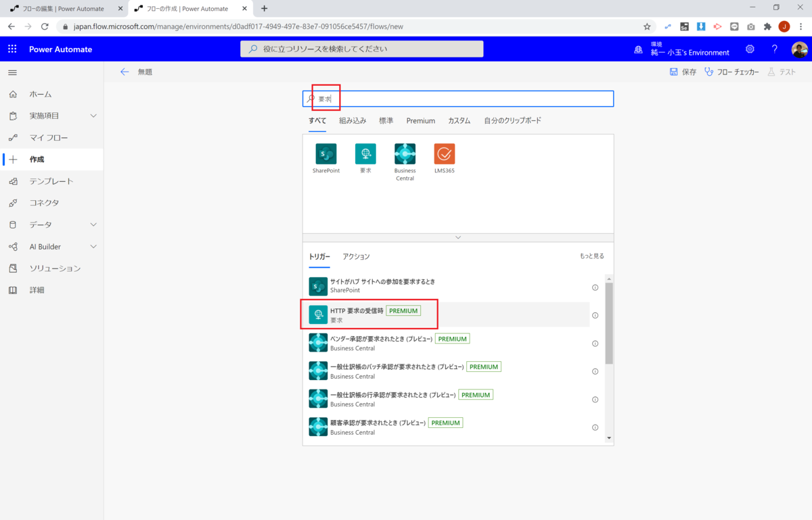The image size is (812, 520).
Task: Select the LMS365 connector icon
Action: point(445,154)
